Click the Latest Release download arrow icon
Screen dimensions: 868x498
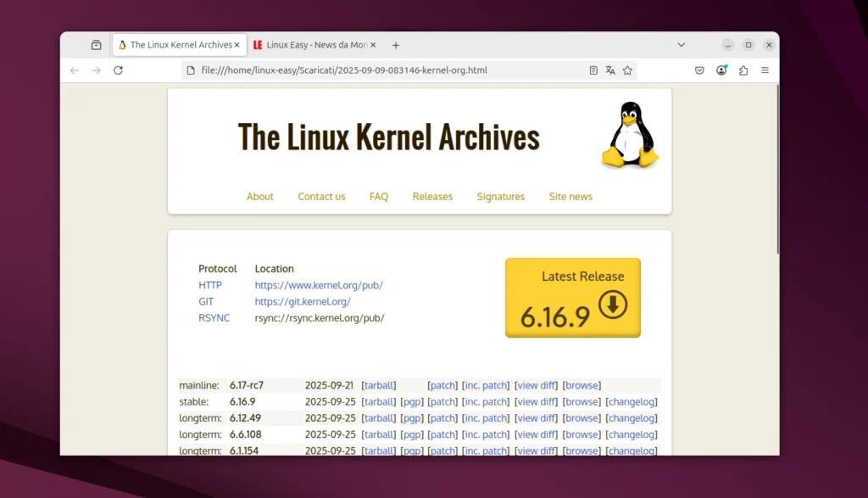(x=613, y=305)
